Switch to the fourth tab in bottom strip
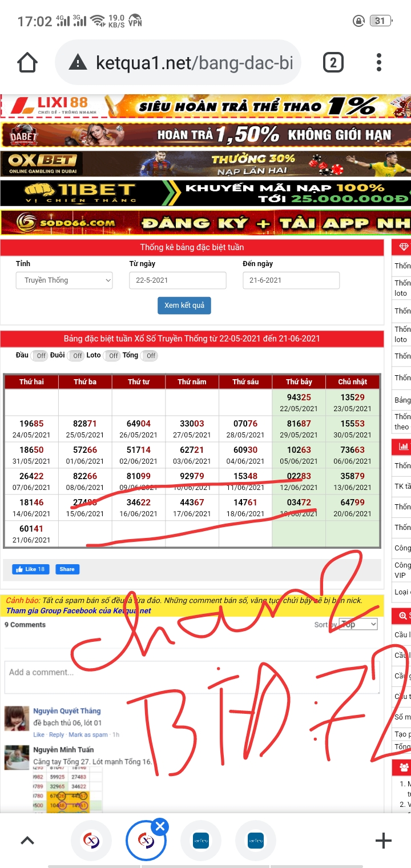 click(x=255, y=841)
